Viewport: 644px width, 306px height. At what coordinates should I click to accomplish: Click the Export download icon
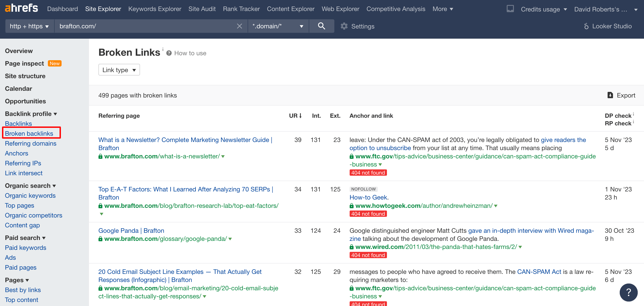tap(610, 95)
